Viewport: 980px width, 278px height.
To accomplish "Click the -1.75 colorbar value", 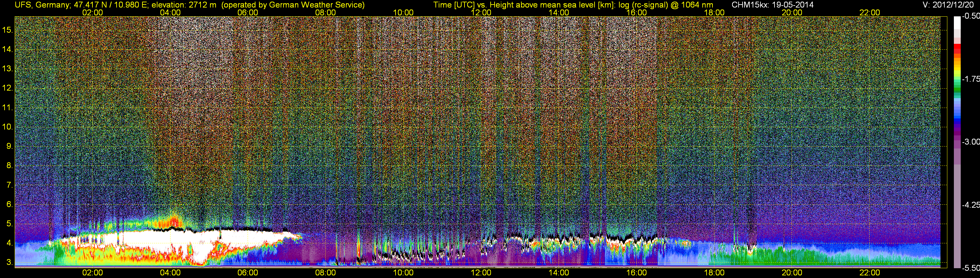I will click(x=971, y=79).
